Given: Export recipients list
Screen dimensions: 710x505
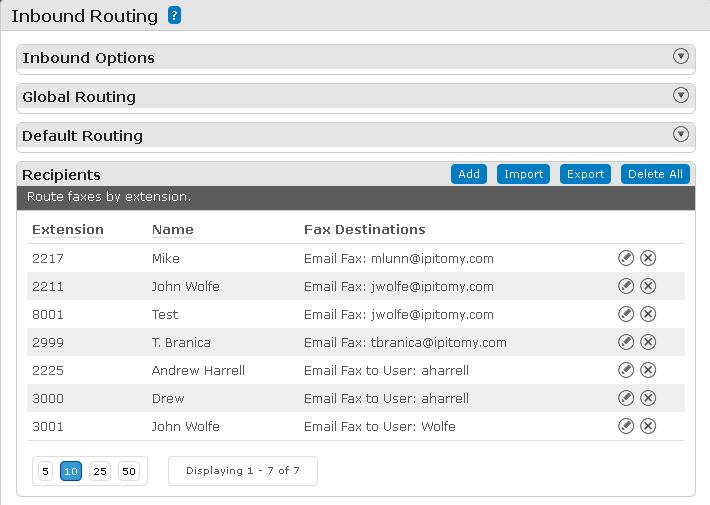Looking at the screenshot, I should (x=585, y=174).
